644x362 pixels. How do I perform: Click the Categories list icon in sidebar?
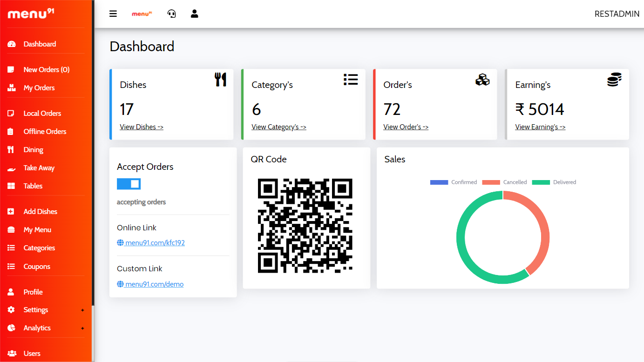[x=11, y=248]
